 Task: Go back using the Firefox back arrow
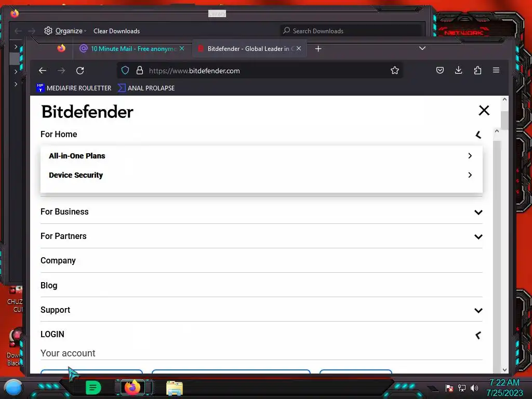click(43, 71)
